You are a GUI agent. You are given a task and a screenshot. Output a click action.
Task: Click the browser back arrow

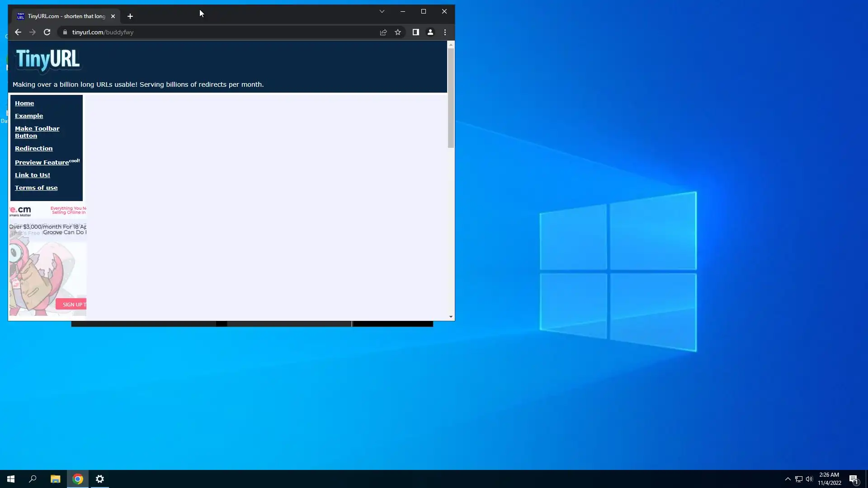(18, 32)
